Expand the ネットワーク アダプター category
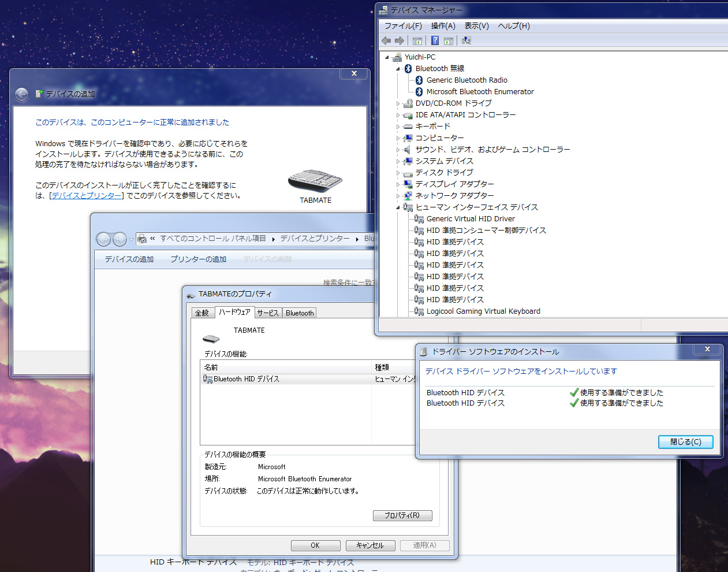This screenshot has height=572, width=728. pyautogui.click(x=398, y=196)
